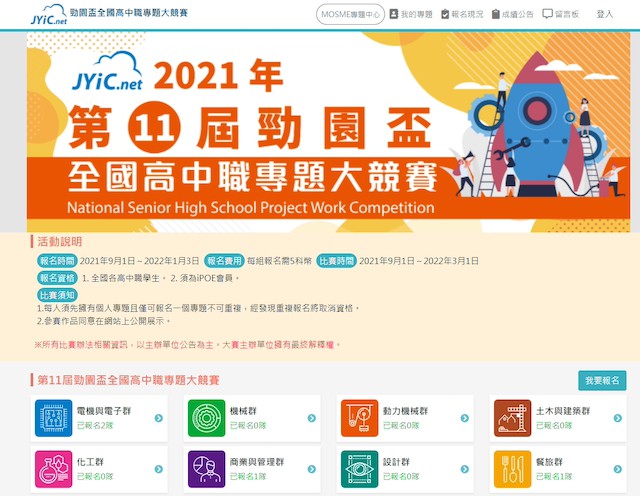Screen dimensions: 640x496
Task: Expand arrow on 設計群 card
Action: coord(465,469)
